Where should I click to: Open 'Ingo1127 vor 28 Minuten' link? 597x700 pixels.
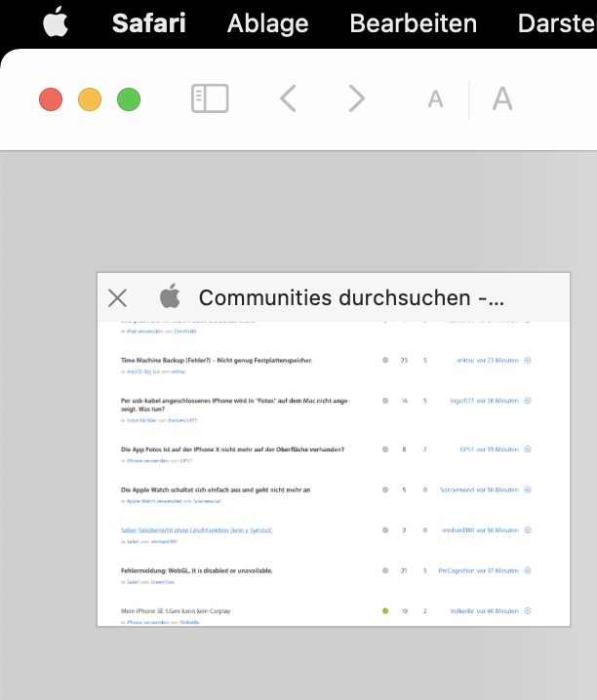tap(484, 401)
